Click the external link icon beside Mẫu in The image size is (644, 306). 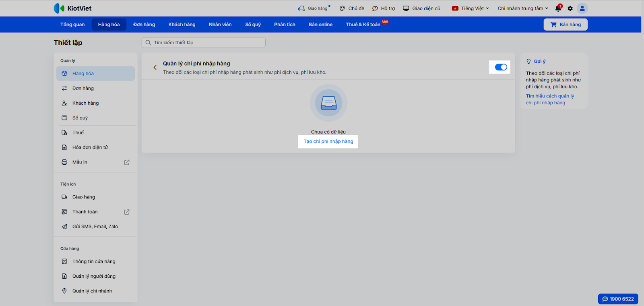coord(127,162)
